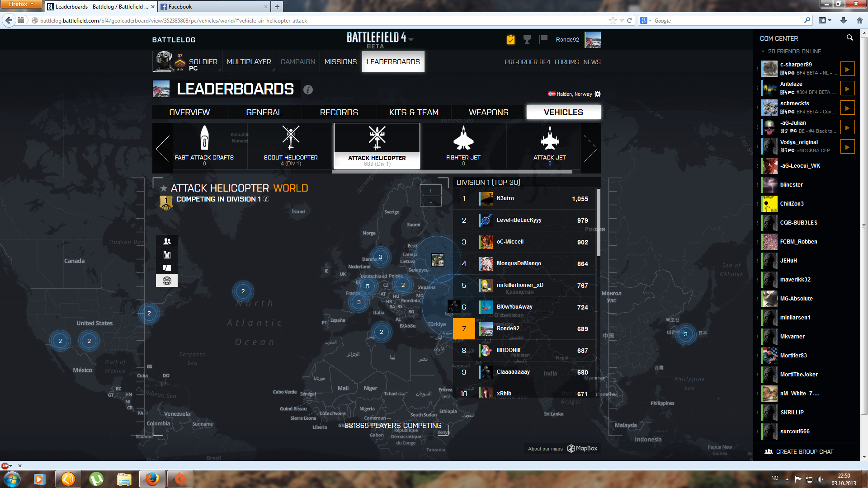Open the search engine selector dropdown
Viewport: 868px width, 488px height.
pyautogui.click(x=646, y=20)
